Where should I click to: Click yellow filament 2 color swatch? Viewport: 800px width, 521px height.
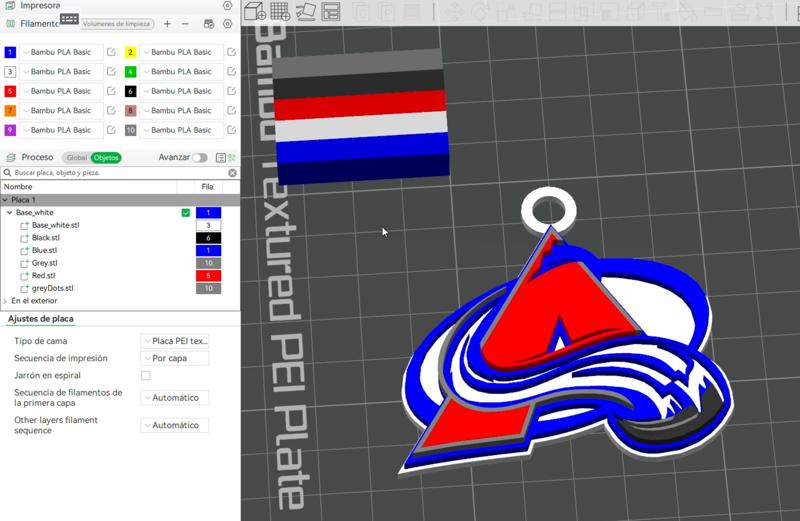(130, 52)
